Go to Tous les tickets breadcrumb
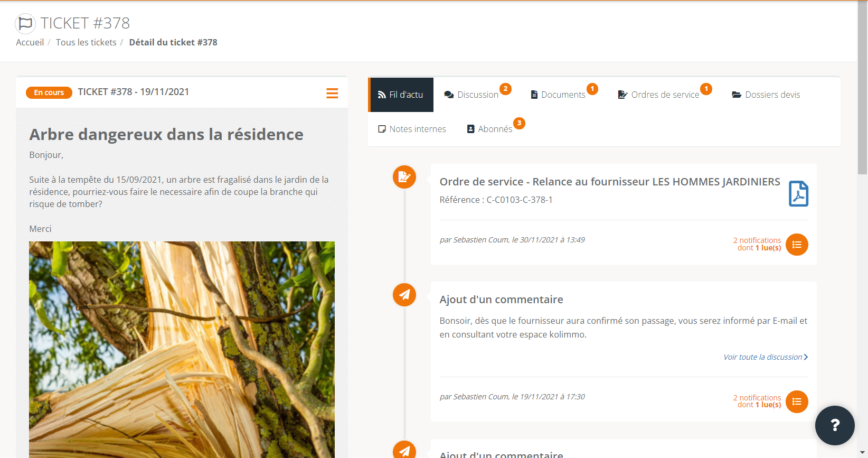 [86, 42]
